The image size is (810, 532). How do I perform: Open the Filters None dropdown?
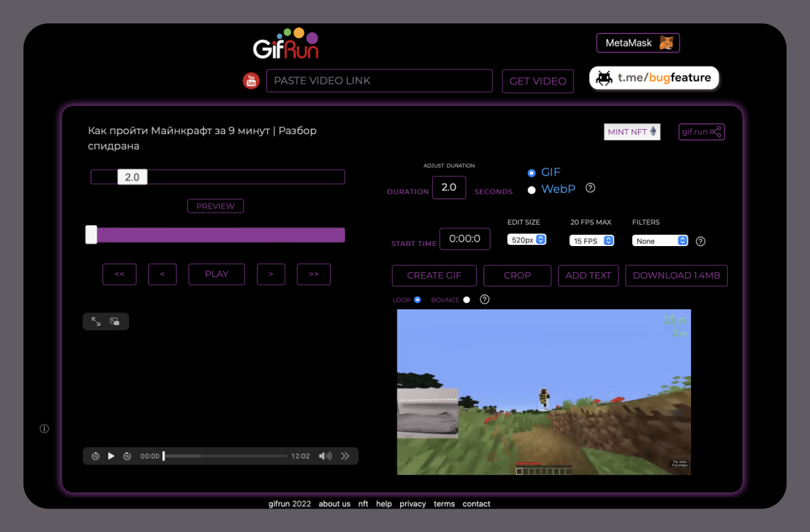[660, 240]
